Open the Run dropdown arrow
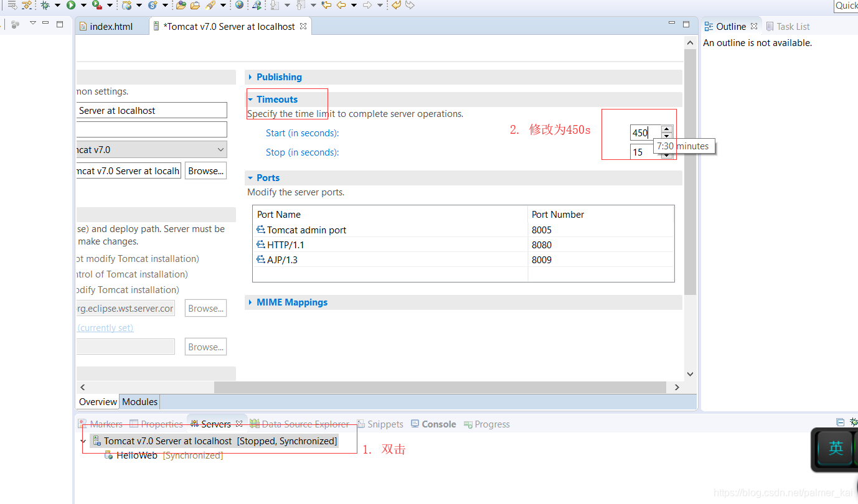This screenshot has height=504, width=858. [x=83, y=6]
